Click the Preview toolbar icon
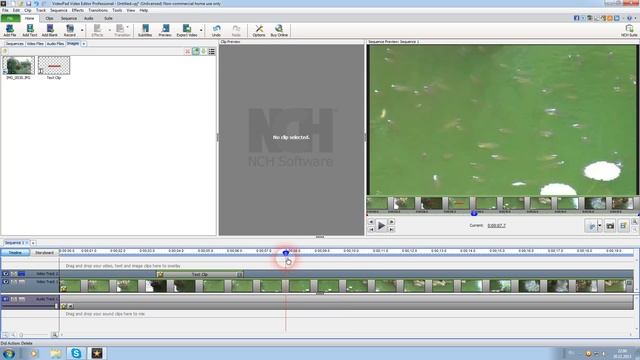This screenshot has height=360, width=640. tap(165, 30)
